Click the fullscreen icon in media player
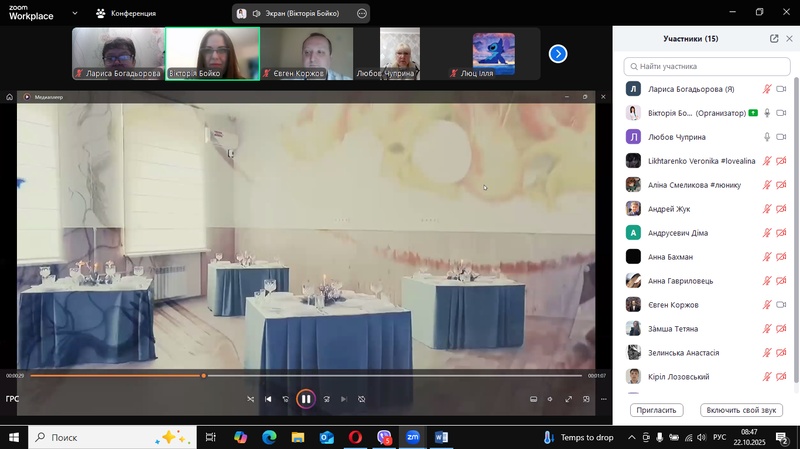 569,399
